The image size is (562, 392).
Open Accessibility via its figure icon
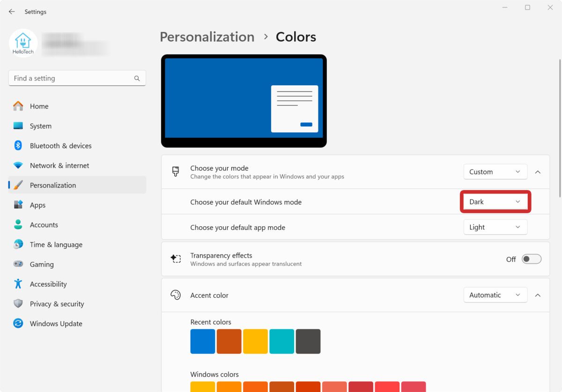[x=18, y=284]
